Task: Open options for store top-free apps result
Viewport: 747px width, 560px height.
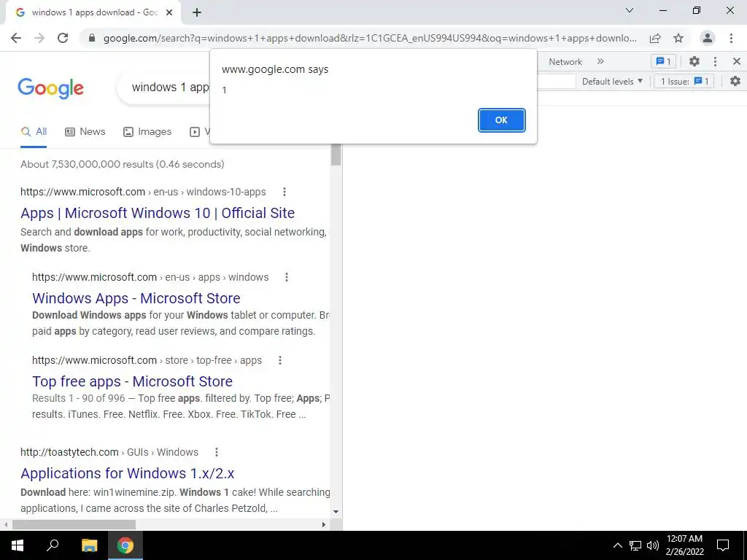Action: pos(280,360)
